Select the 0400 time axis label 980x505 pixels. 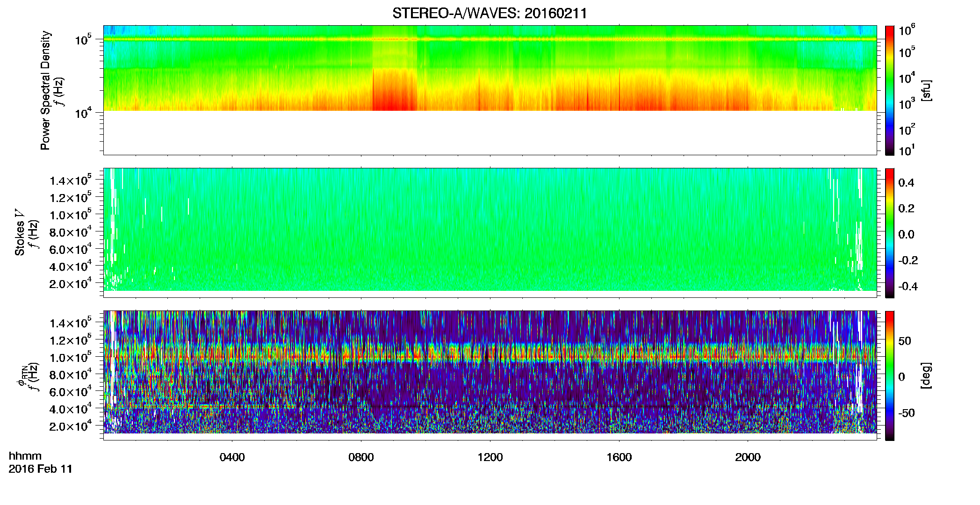click(232, 457)
